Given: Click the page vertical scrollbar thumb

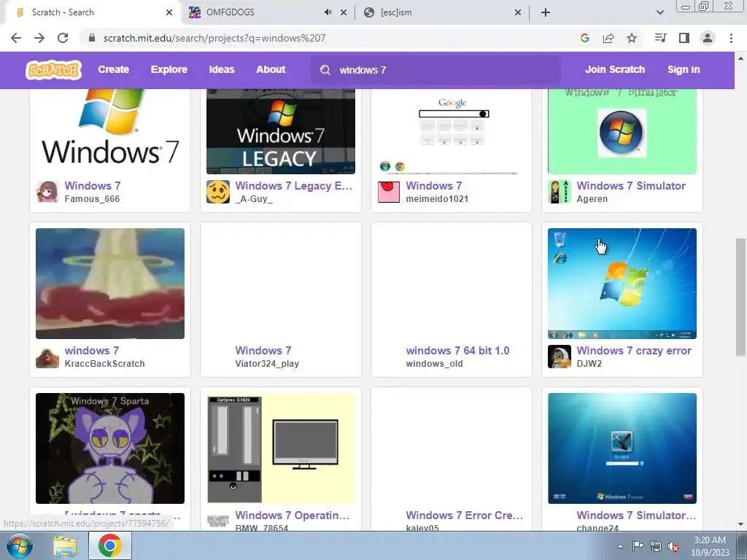Looking at the screenshot, I should click(x=740, y=297).
